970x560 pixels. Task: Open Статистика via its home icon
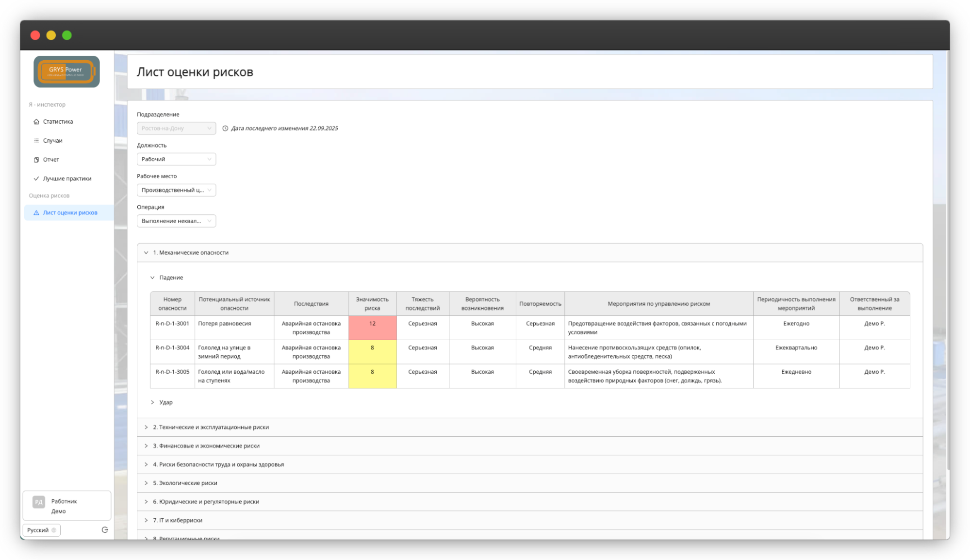click(x=36, y=122)
